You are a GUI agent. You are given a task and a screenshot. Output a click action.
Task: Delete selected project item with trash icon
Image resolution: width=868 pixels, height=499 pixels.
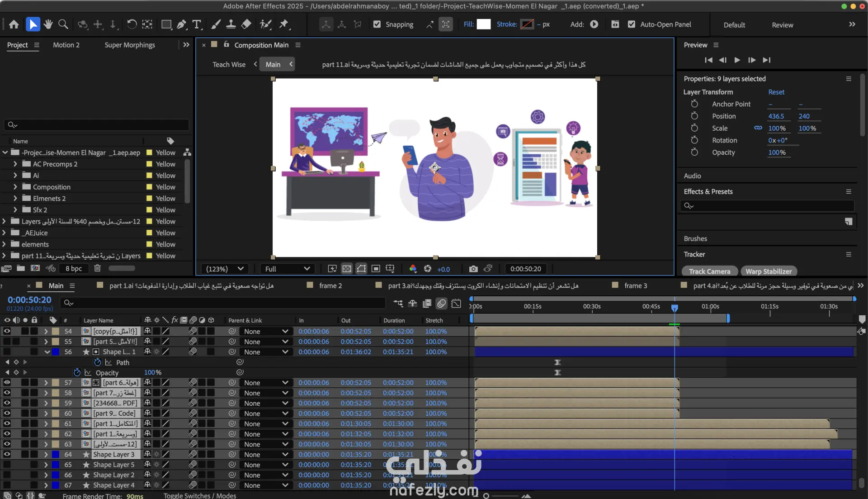[97, 268]
